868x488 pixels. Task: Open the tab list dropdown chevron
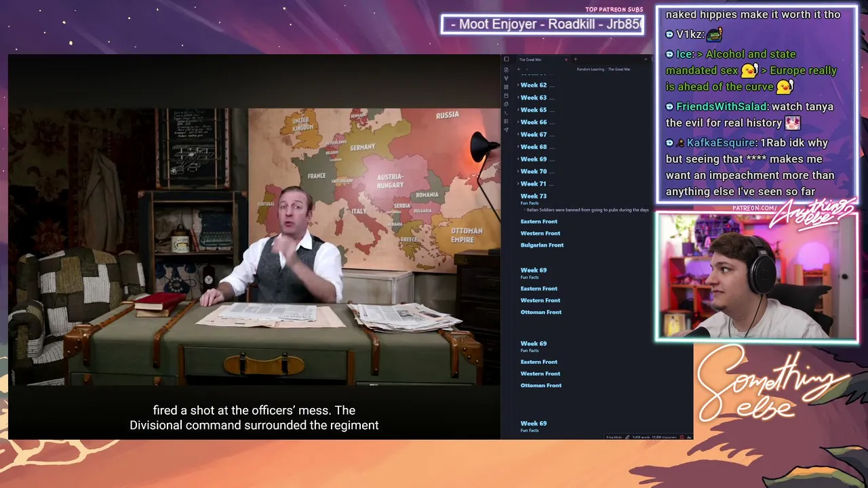[646, 60]
